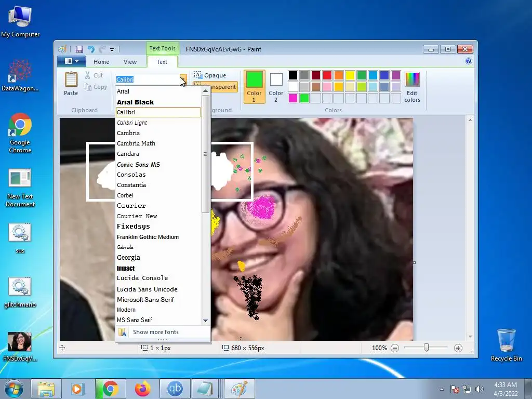The image size is (532, 399).
Task: Click qBittorrent icon in the taskbar
Action: pos(175,389)
